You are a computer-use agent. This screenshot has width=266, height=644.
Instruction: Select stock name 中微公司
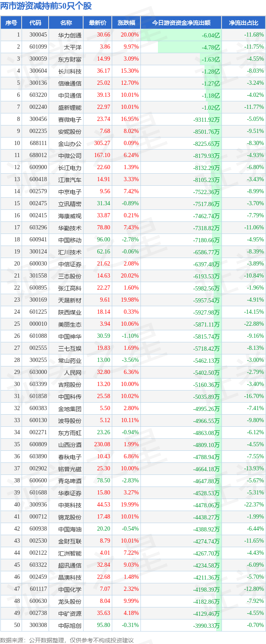[x=70, y=155]
